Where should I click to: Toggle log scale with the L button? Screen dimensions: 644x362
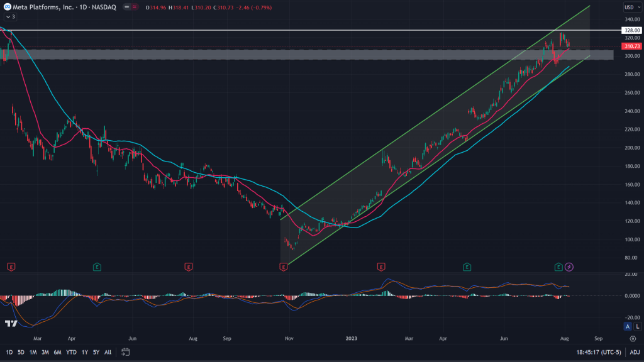pyautogui.click(x=636, y=326)
